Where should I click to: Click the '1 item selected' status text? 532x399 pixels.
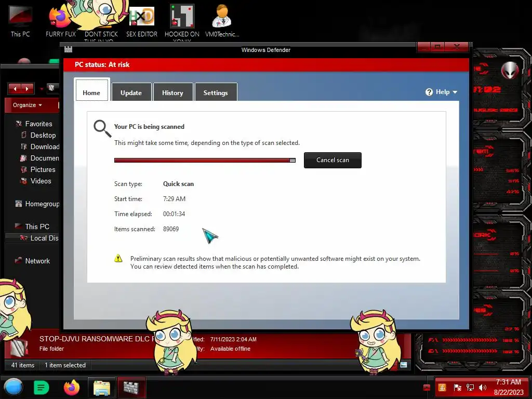point(65,365)
